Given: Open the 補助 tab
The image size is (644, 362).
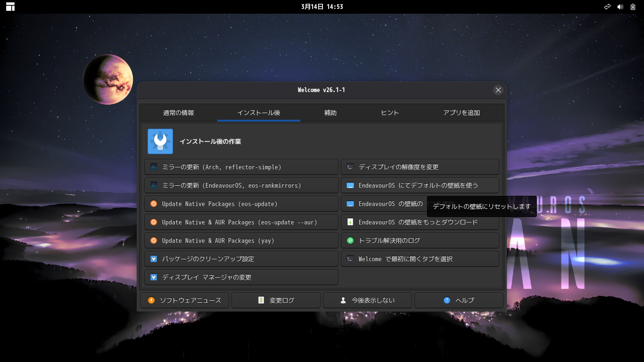Looking at the screenshot, I should click(330, 113).
